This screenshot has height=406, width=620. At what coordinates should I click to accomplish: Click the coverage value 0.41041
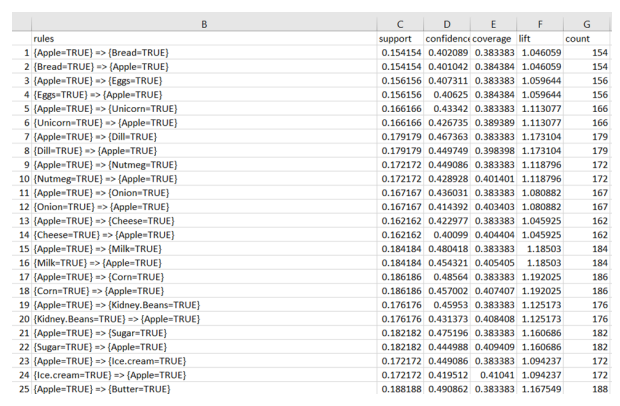[493, 375]
